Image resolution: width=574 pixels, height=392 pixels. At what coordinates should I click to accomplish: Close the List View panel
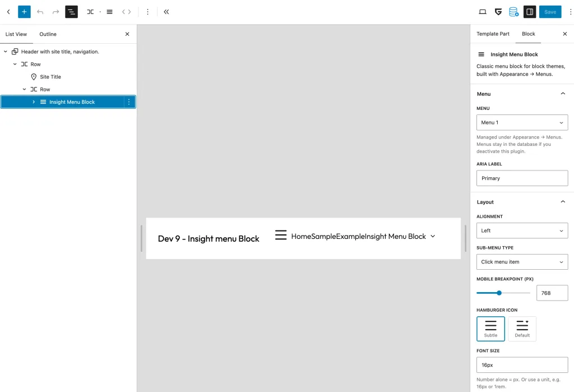click(127, 34)
